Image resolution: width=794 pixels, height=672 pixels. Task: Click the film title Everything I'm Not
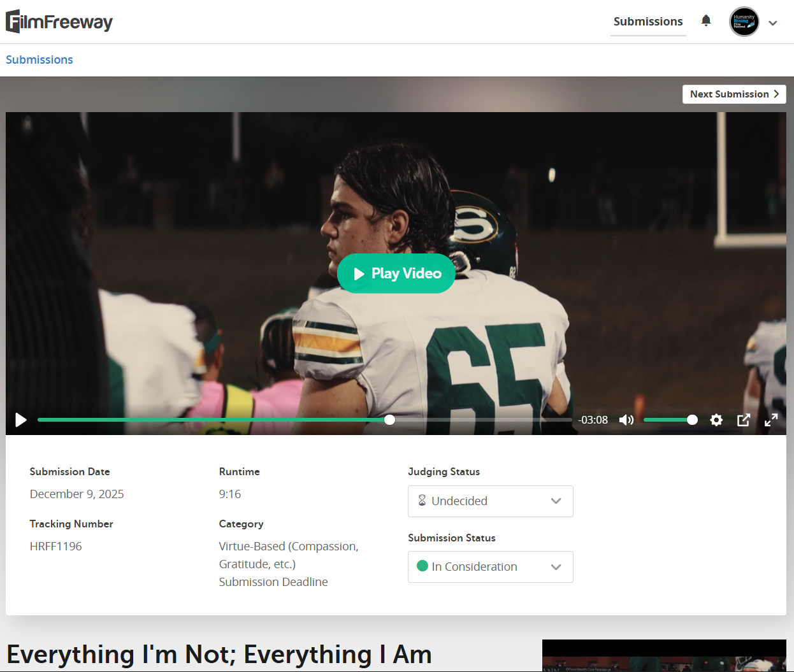click(219, 654)
